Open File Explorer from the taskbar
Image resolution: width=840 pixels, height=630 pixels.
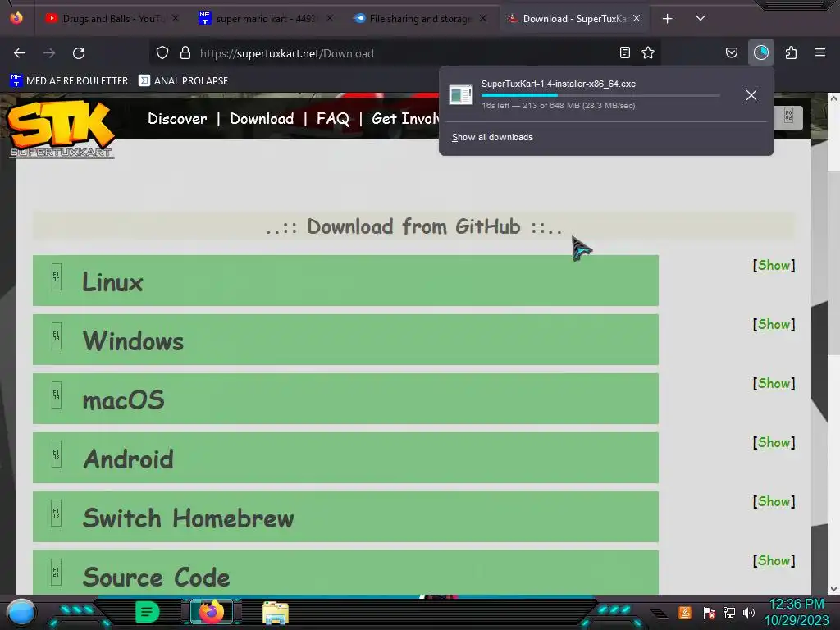276,613
